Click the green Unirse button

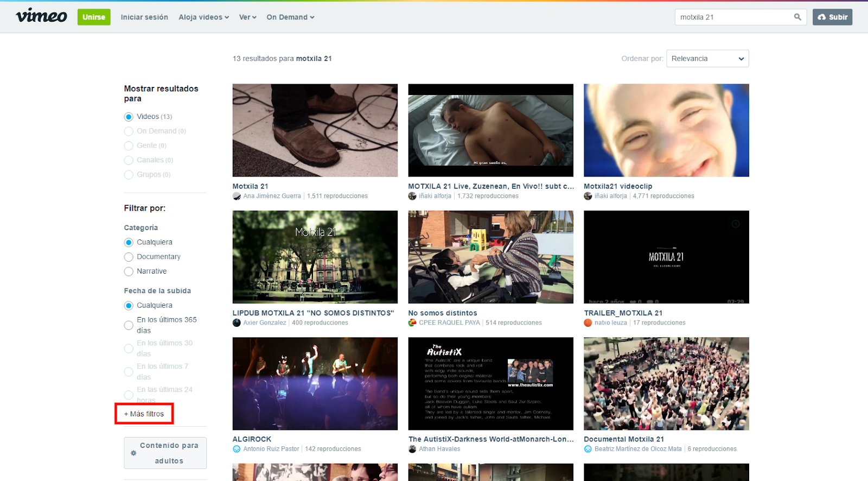94,17
